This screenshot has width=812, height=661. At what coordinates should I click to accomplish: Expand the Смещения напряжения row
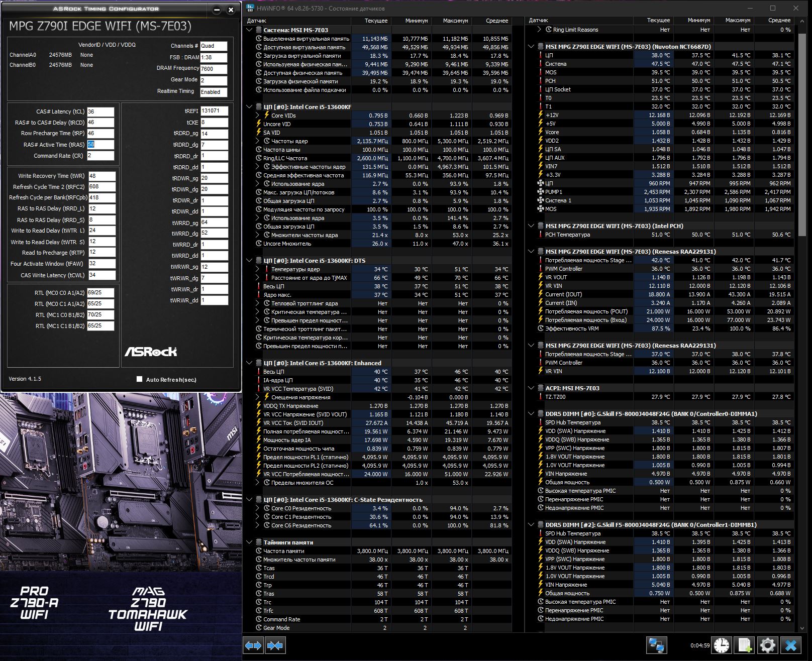[258, 397]
